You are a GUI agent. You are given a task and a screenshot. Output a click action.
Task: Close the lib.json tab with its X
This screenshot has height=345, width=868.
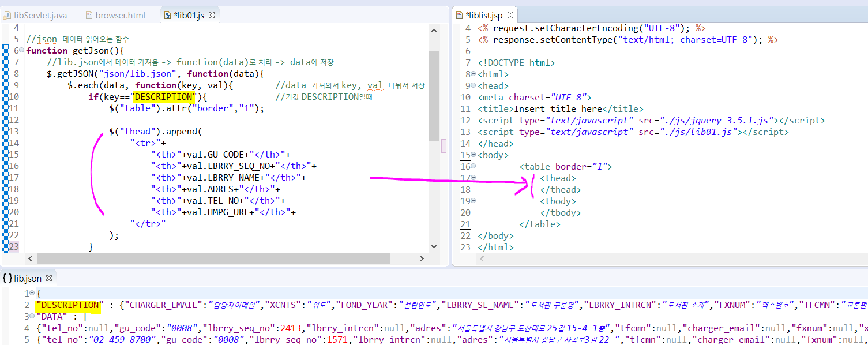click(x=48, y=278)
